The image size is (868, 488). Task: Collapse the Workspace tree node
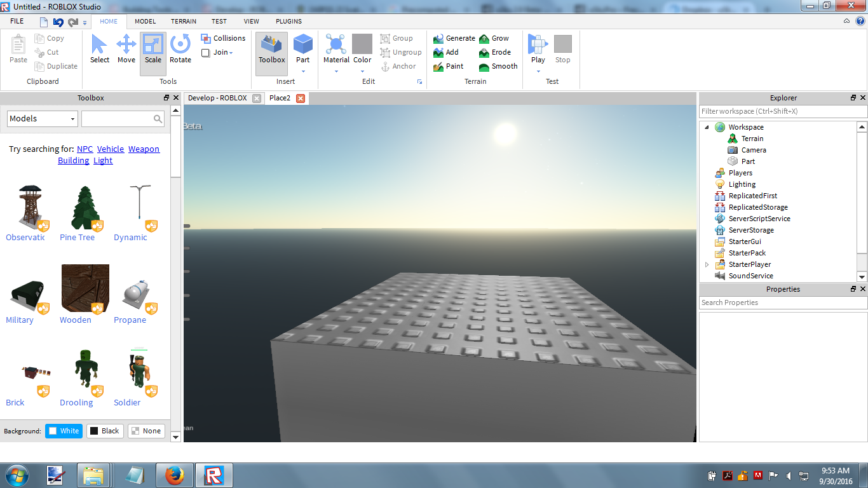(x=707, y=127)
